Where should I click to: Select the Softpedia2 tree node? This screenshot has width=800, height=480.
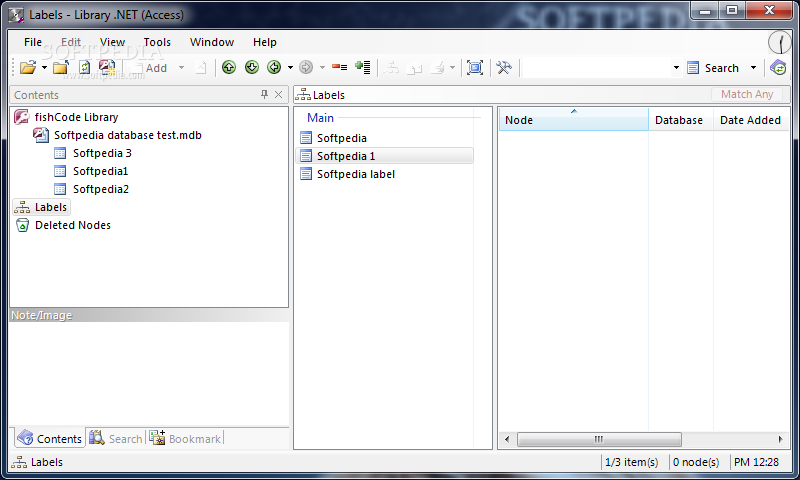[x=101, y=189]
